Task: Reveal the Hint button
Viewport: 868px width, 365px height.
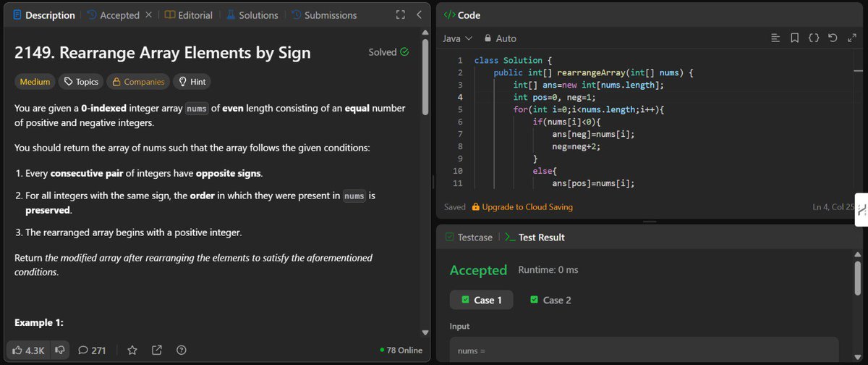Action: point(192,82)
